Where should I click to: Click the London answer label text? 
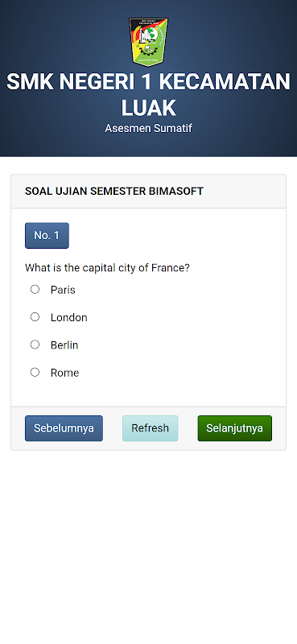[x=69, y=317]
